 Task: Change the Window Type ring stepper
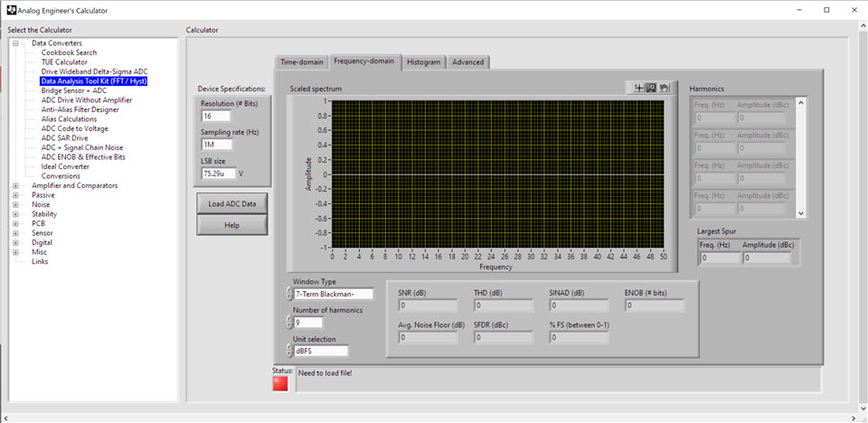click(x=288, y=294)
